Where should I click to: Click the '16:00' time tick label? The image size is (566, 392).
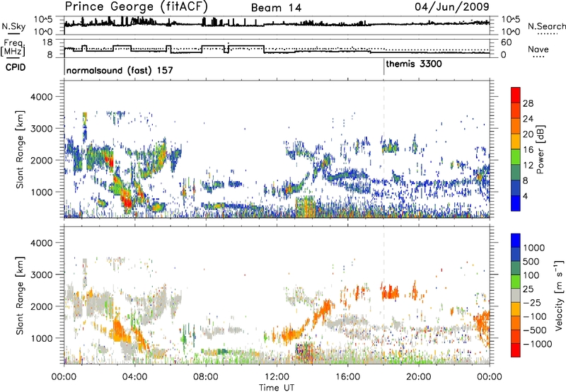tap(347, 377)
